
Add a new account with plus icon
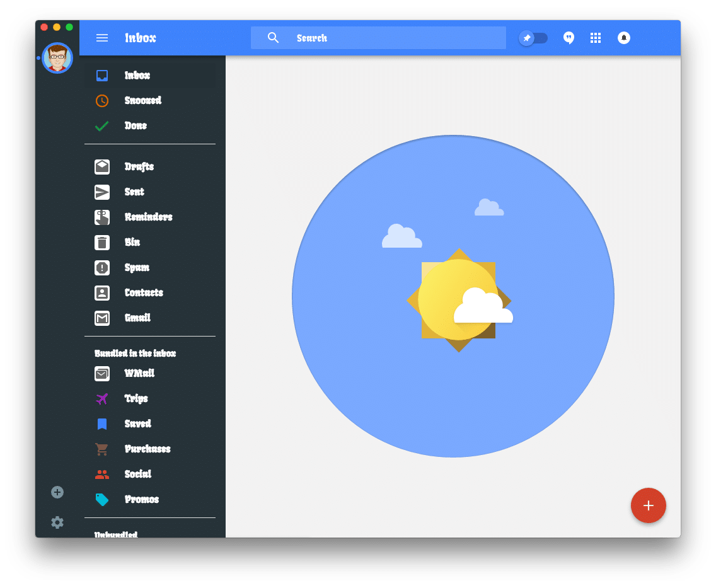[x=57, y=492]
